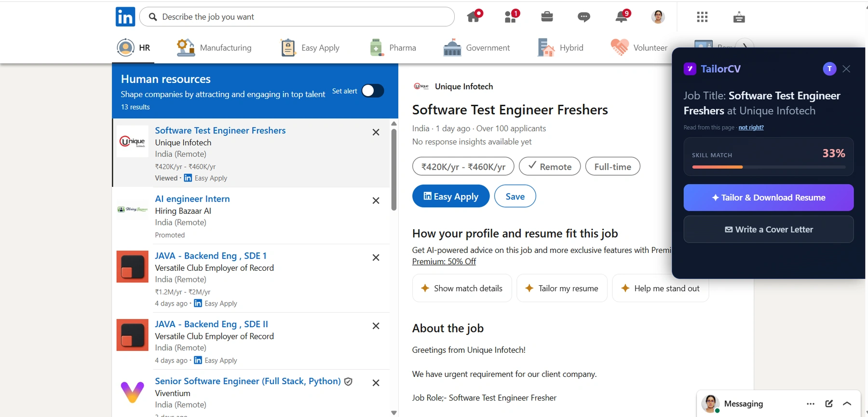The width and height of the screenshot is (868, 417).
Task: Open the apps grid icon
Action: pyautogui.click(x=702, y=17)
